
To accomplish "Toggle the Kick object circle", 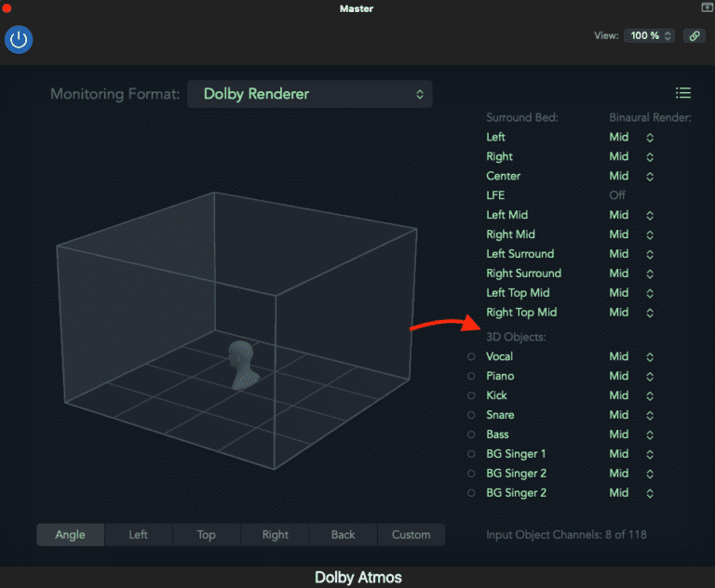I will coord(471,395).
